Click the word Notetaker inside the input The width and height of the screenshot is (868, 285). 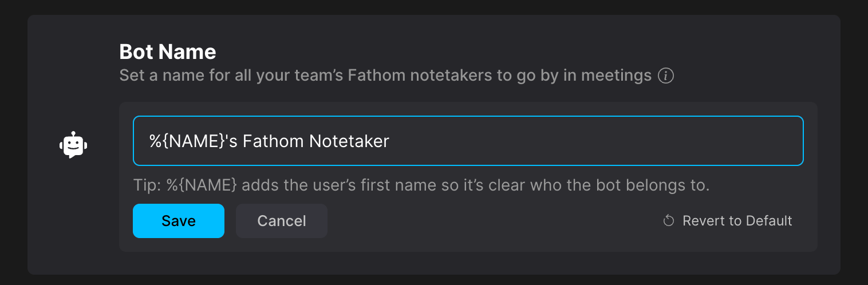click(x=349, y=141)
